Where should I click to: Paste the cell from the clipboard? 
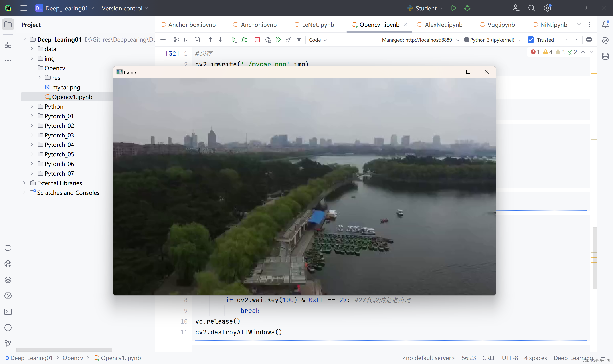197,40
